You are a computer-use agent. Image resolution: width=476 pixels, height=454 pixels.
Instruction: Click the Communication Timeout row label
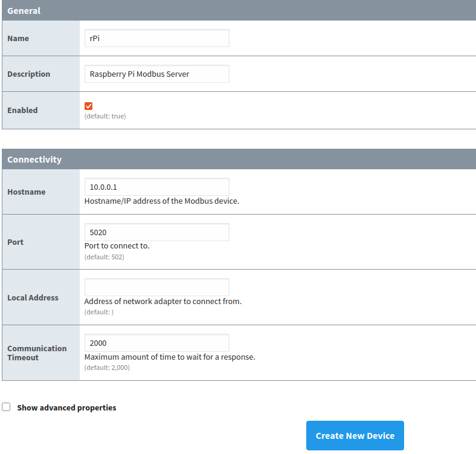pyautogui.click(x=37, y=353)
